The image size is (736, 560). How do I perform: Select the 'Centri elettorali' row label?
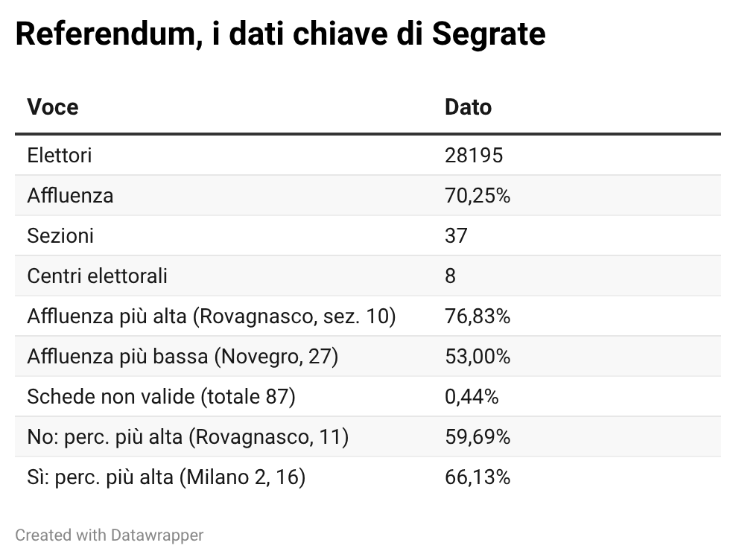pos(97,276)
